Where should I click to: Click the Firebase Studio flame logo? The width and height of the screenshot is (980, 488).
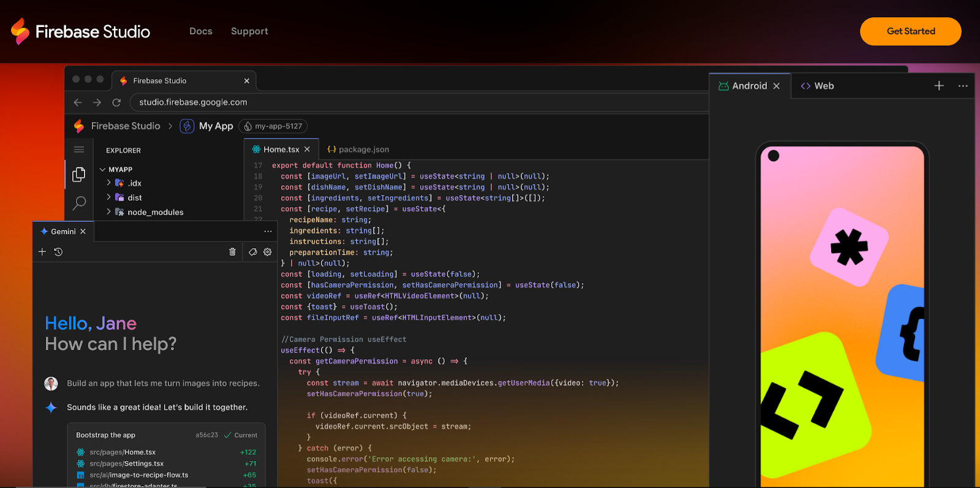20,31
